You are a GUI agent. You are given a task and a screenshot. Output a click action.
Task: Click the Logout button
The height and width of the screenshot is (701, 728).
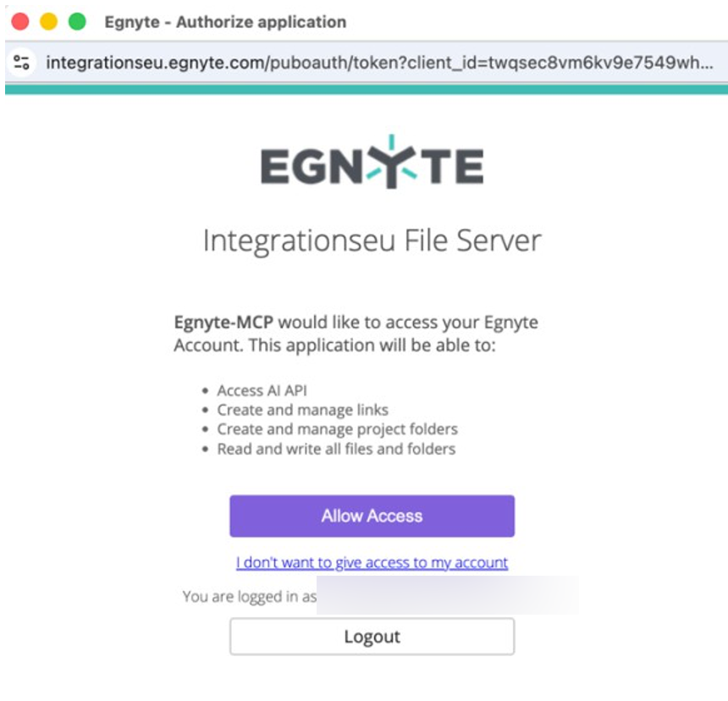pos(372,637)
